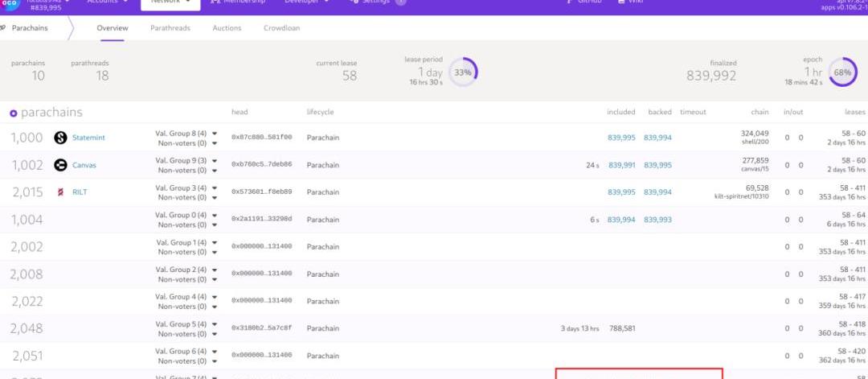
Task: Click the parathreads count 18
Action: (102, 76)
